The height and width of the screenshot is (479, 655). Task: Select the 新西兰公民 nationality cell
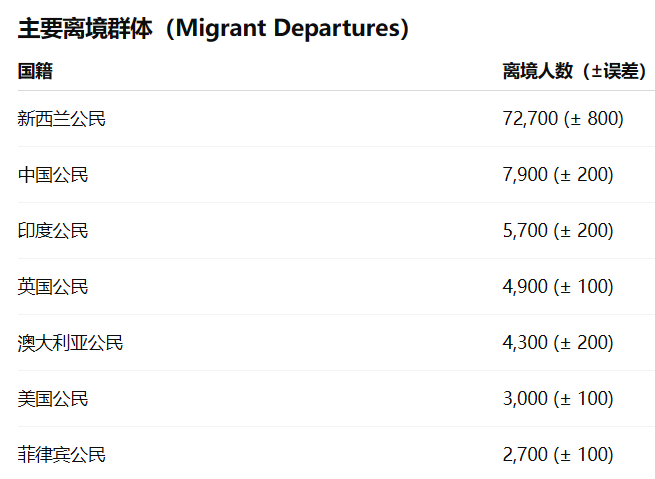(x=62, y=119)
